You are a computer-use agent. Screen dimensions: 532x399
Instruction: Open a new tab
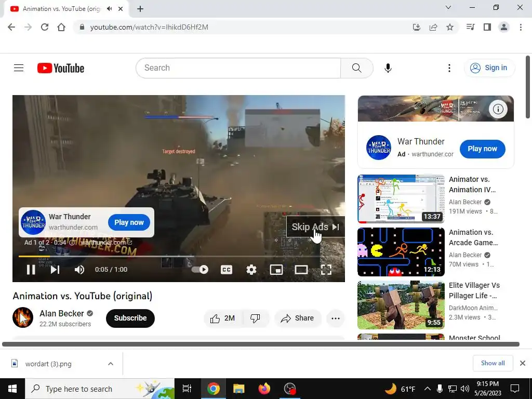(140, 9)
